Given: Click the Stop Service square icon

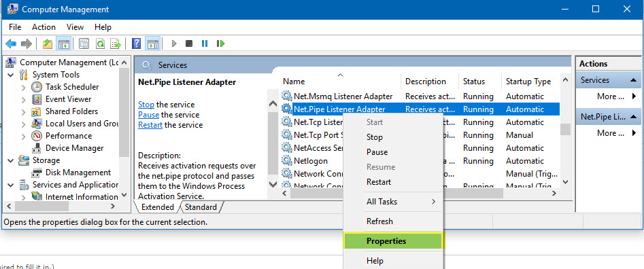Looking at the screenshot, I should [x=189, y=43].
